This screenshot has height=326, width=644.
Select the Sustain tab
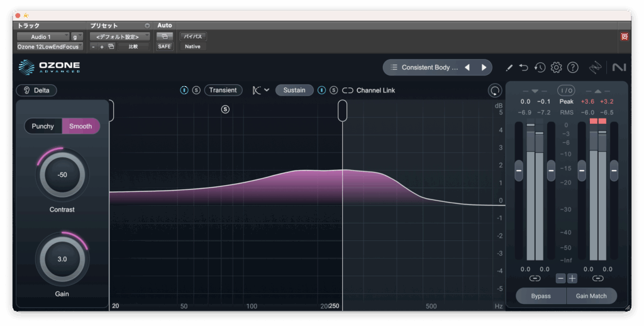coord(294,90)
